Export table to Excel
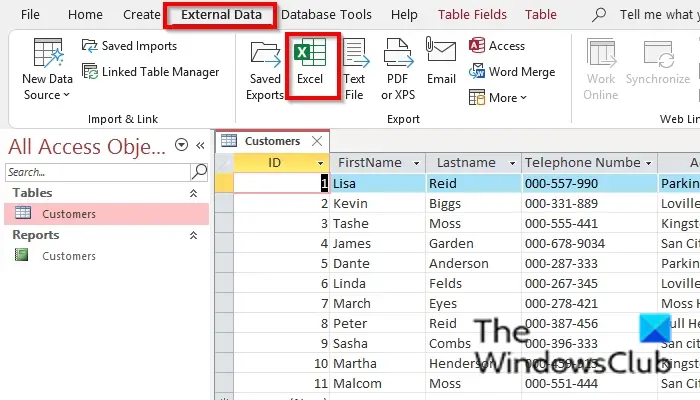 [x=310, y=62]
